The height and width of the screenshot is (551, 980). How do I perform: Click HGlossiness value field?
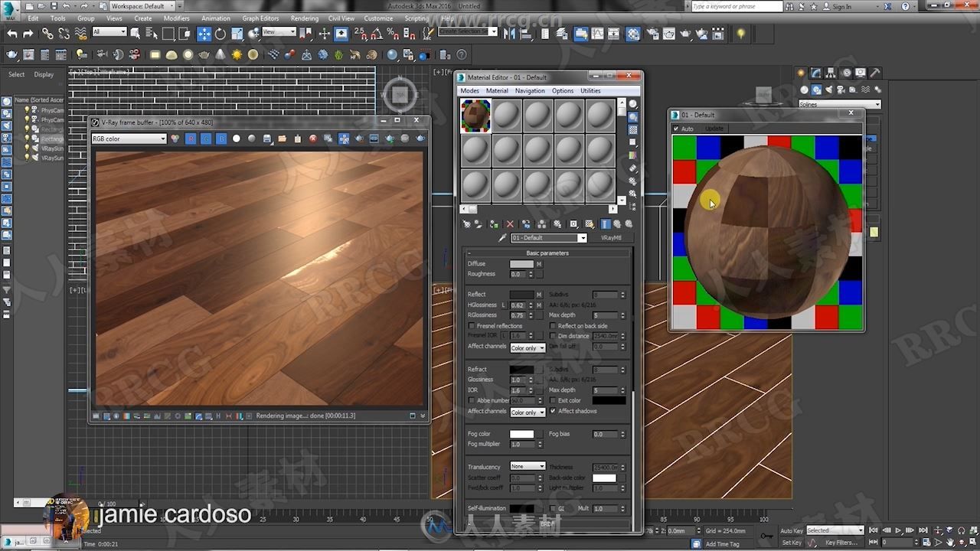[x=518, y=305]
